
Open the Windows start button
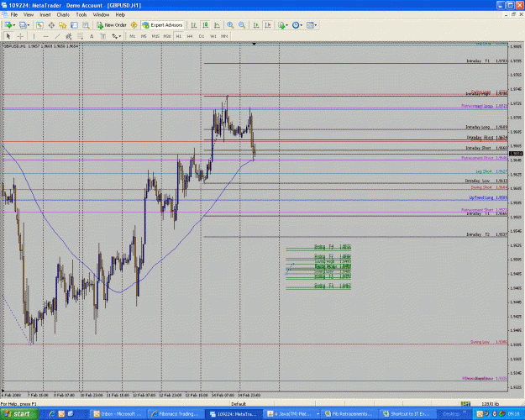(19, 414)
